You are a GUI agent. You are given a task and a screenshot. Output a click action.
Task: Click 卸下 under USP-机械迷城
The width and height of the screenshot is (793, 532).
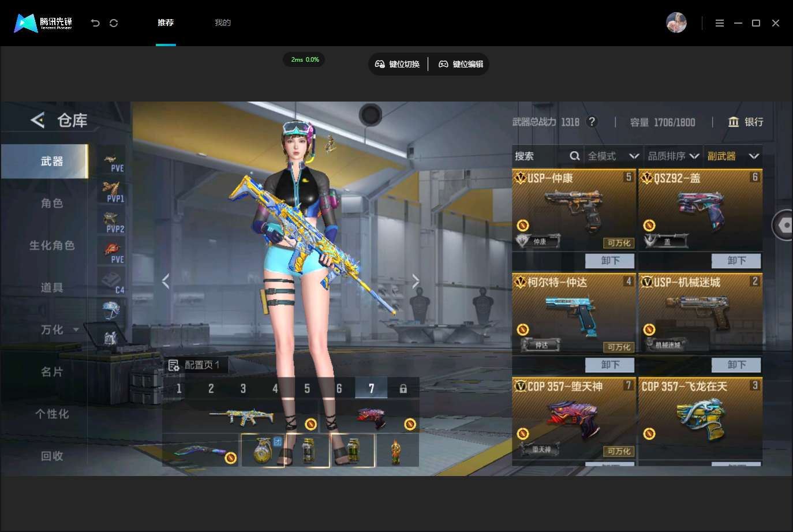click(736, 365)
